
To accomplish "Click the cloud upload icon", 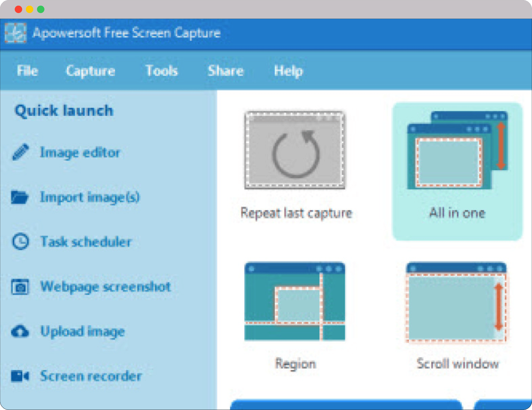I will click(20, 331).
